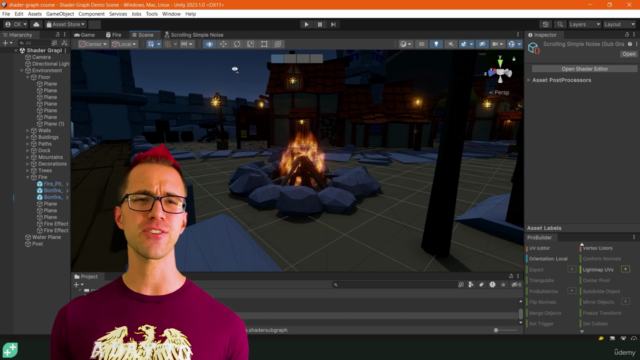Select the View tool (eye icon)
Screen dimensions: 640x360
(x=209, y=44)
